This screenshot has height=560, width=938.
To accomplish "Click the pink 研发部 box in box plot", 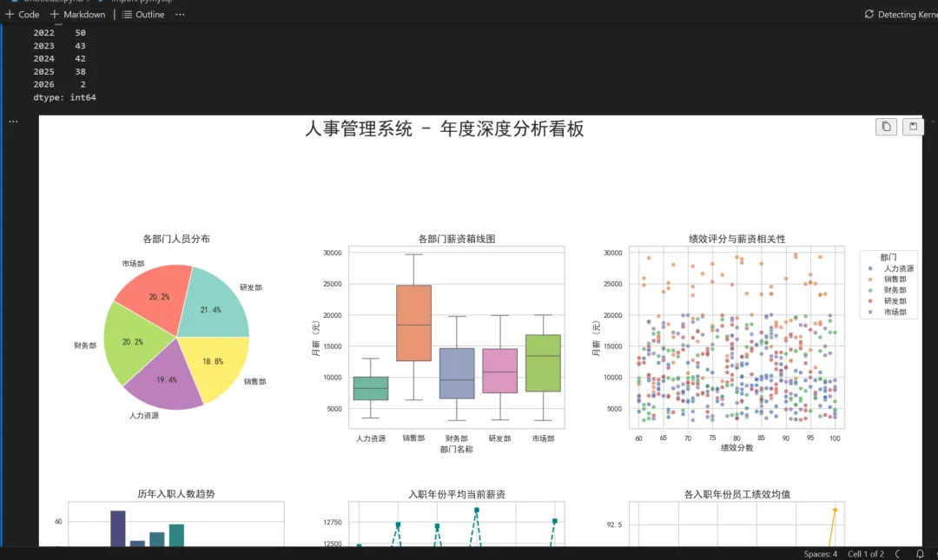I will (x=499, y=371).
